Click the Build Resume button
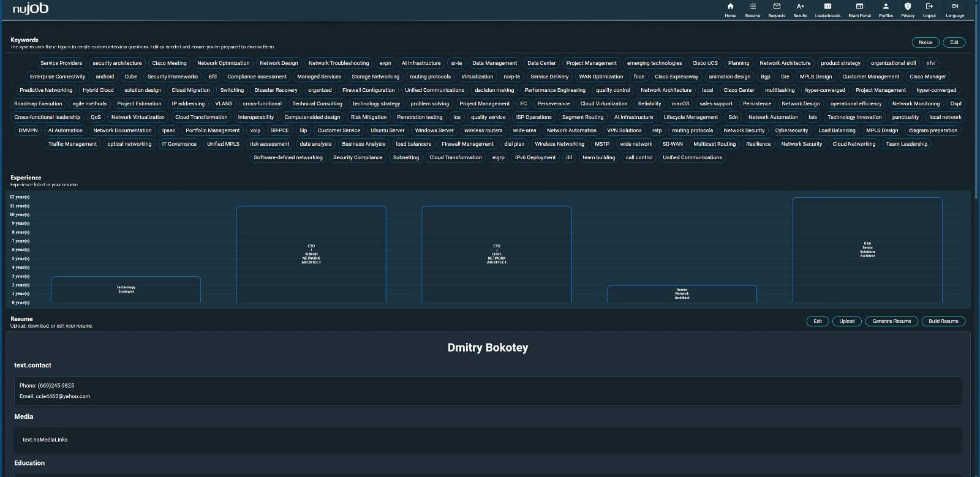980x477 pixels. coord(943,321)
